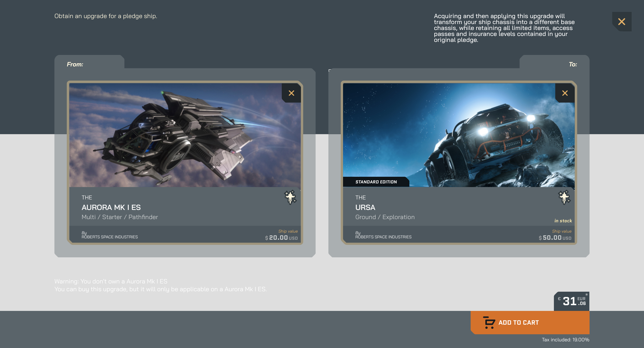Click the in stock status
The width and height of the screenshot is (644, 348).
click(x=563, y=221)
